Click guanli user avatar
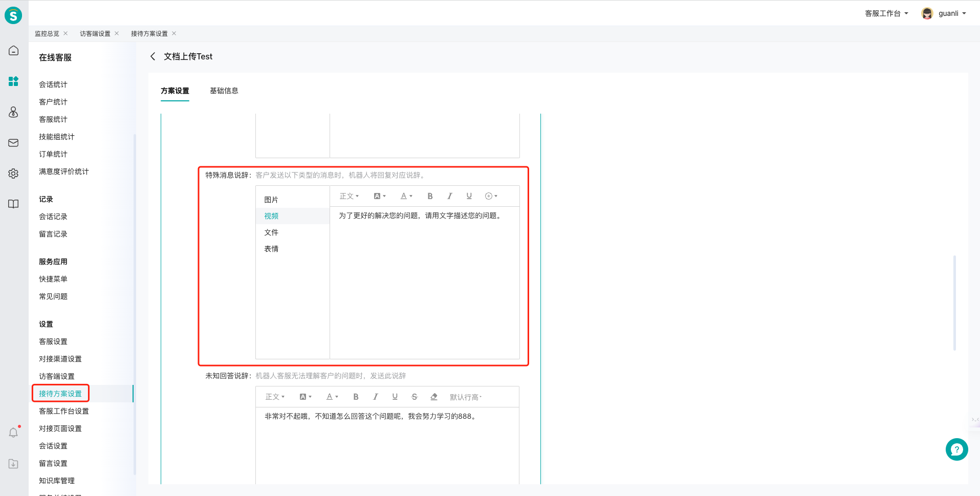980x496 pixels. pos(927,13)
